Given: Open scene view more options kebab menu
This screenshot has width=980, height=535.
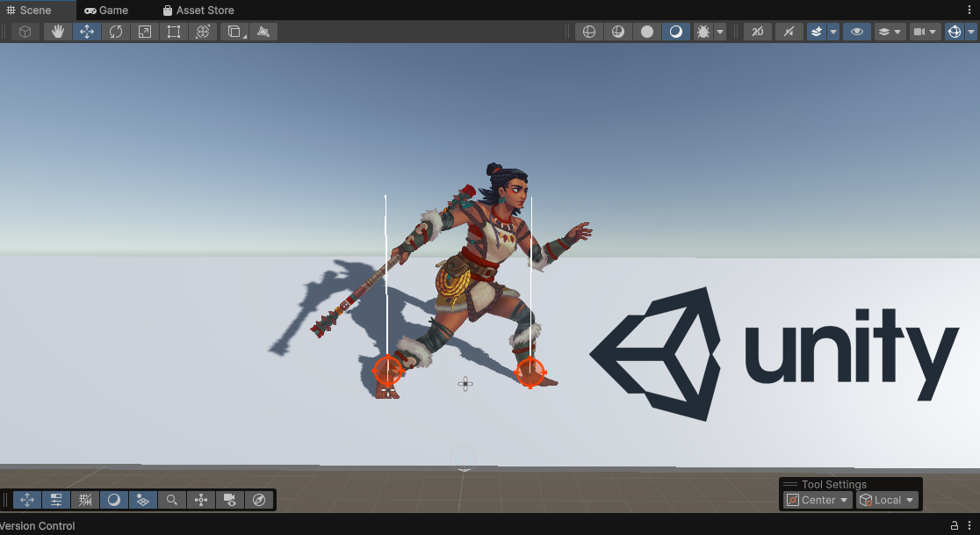Looking at the screenshot, I should click(969, 10).
